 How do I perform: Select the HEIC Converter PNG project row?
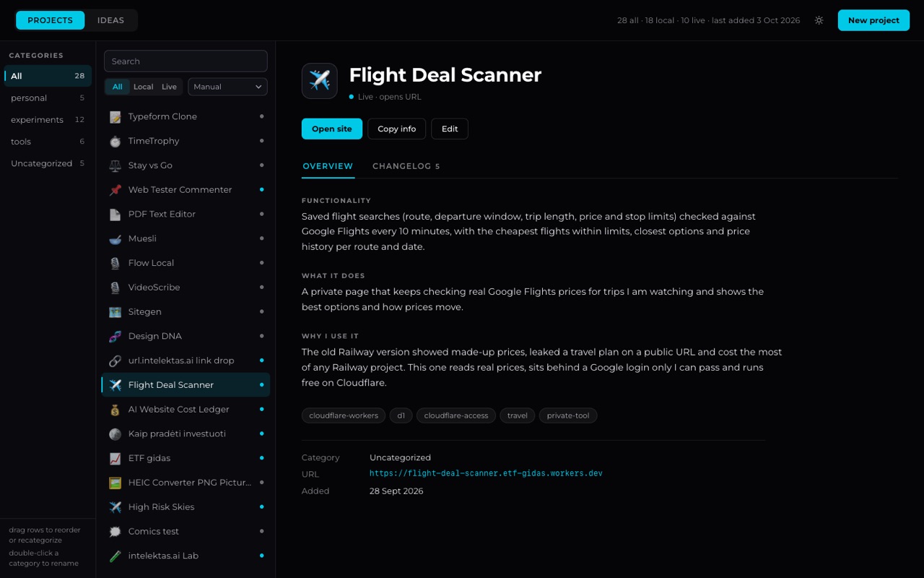(186, 483)
